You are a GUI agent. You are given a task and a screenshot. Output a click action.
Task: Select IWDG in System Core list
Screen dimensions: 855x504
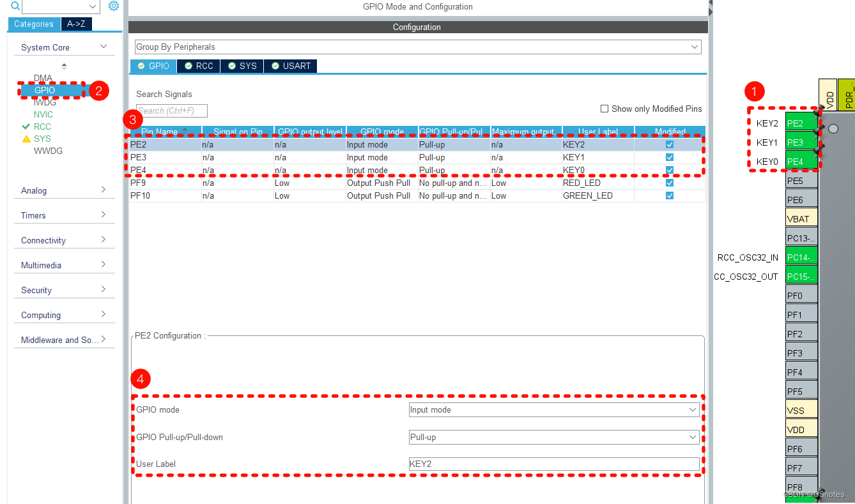point(45,102)
